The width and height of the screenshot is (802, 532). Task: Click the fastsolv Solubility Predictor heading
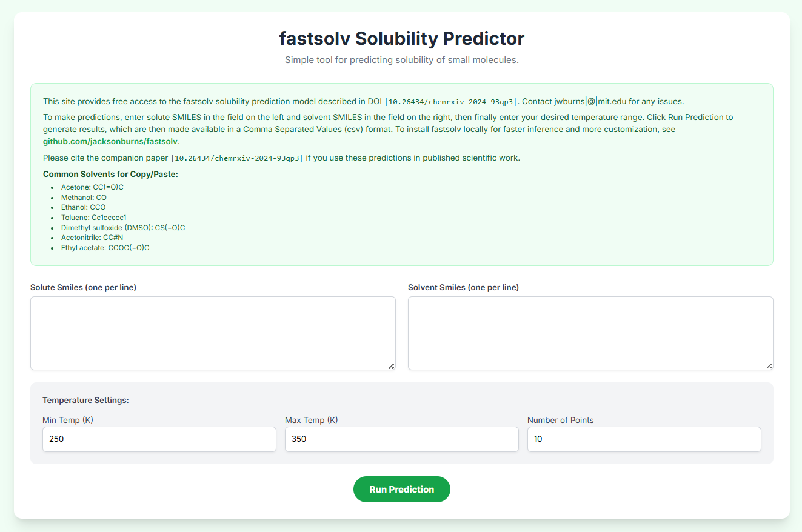(401, 38)
